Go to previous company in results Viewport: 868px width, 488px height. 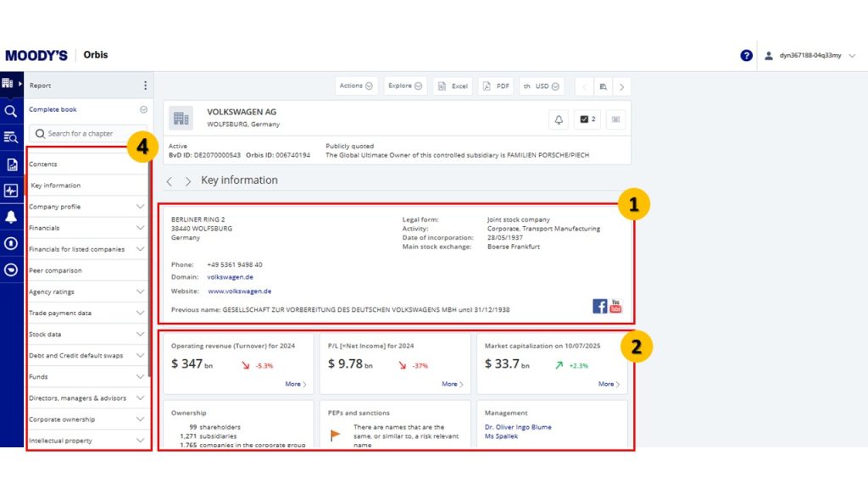[584, 86]
